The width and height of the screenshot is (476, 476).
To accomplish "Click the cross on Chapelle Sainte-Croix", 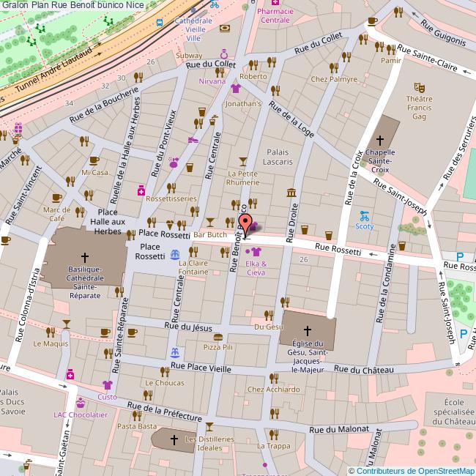I will [x=379, y=140].
